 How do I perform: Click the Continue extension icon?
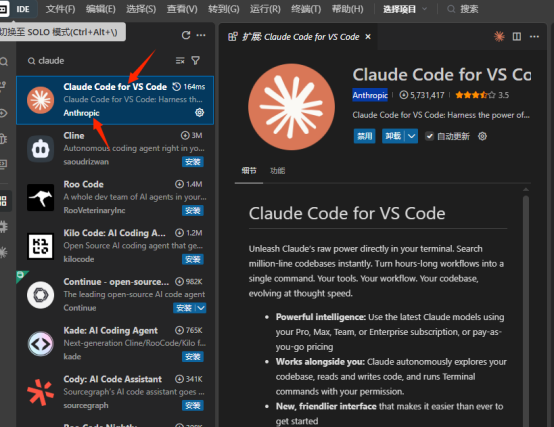(41, 295)
